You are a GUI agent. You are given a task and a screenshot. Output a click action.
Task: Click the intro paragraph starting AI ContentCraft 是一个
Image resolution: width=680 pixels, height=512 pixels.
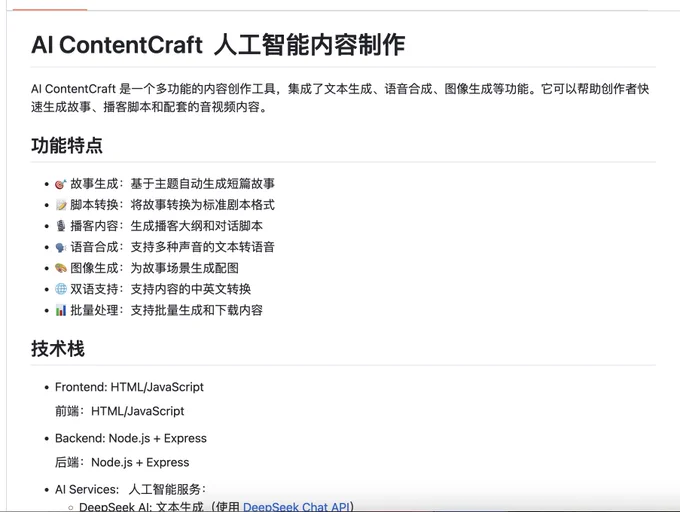tap(340, 98)
